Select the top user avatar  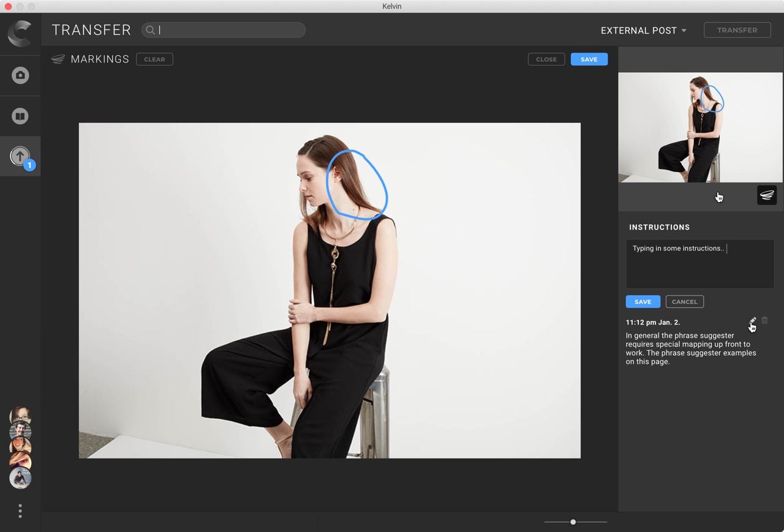tap(20, 415)
